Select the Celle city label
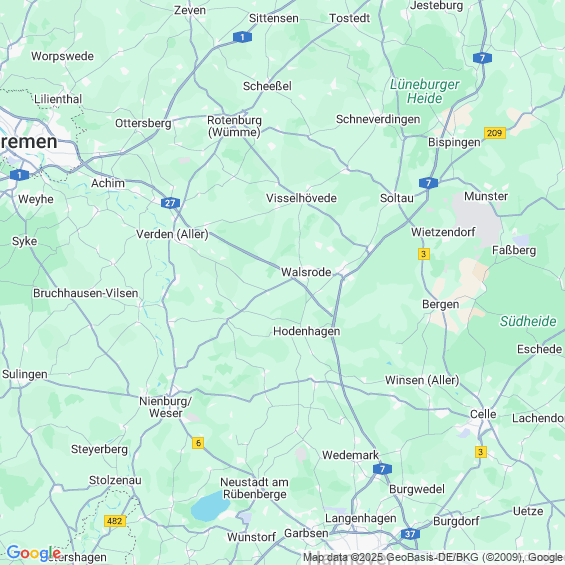 coord(483,414)
